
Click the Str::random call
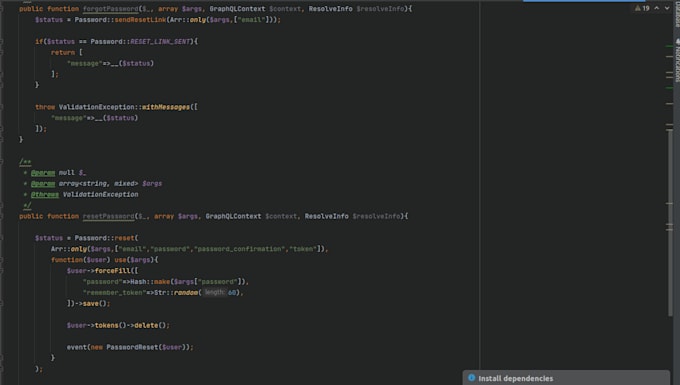[176, 293]
